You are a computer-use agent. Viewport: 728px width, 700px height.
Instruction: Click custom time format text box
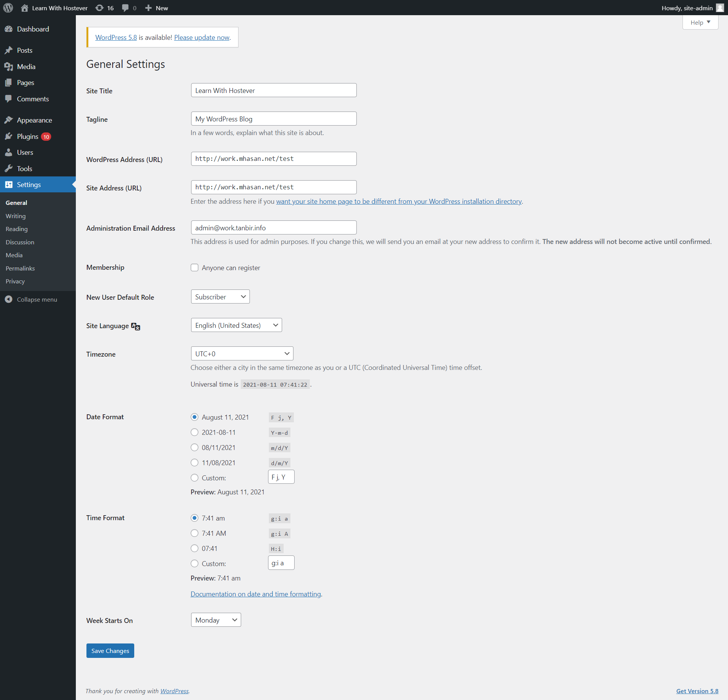coord(281,563)
